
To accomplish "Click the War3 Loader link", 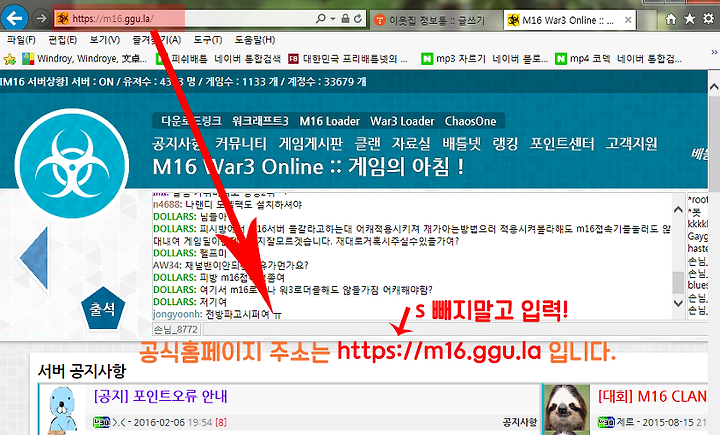I will click(402, 121).
